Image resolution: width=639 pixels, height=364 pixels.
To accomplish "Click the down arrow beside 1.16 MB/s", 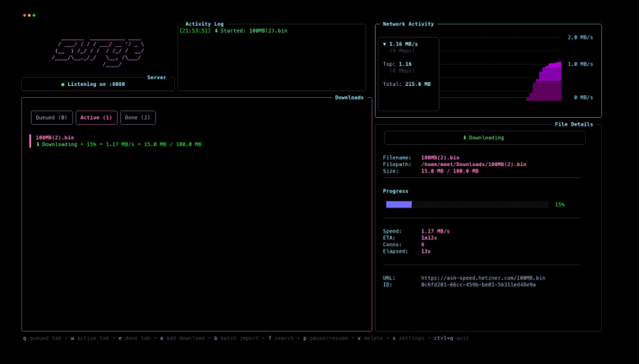I will pos(384,44).
